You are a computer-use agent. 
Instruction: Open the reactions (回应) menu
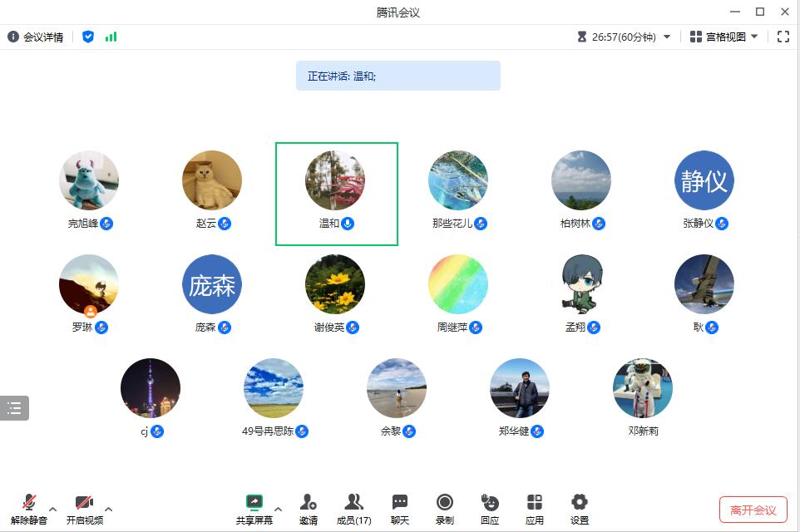(x=490, y=503)
